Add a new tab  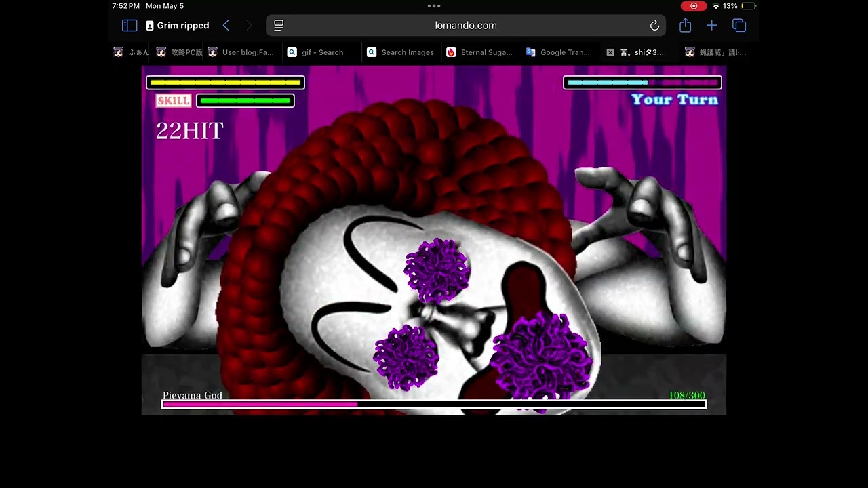711,26
